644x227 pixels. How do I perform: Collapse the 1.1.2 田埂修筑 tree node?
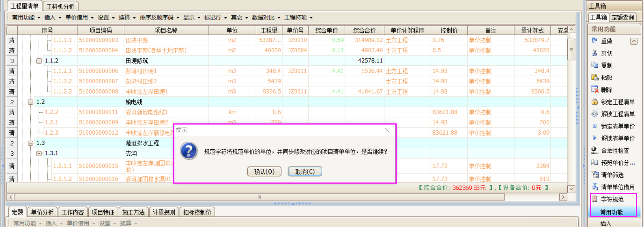click(x=39, y=61)
